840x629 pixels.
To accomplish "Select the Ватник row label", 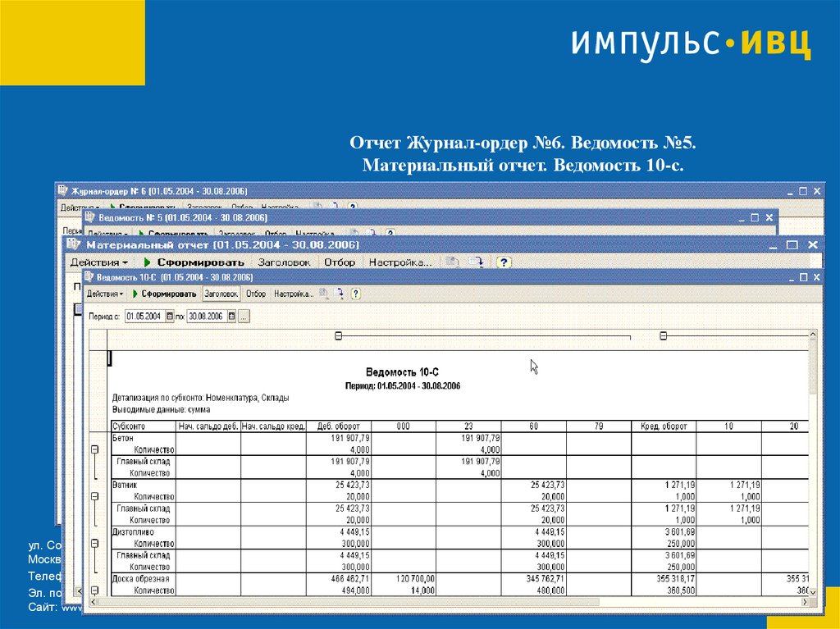I will 125,485.
